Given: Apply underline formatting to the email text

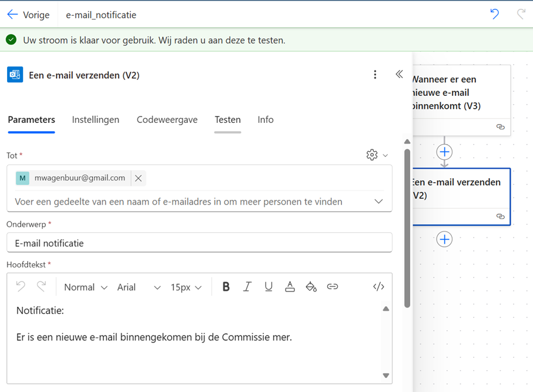Looking at the screenshot, I should (269, 287).
